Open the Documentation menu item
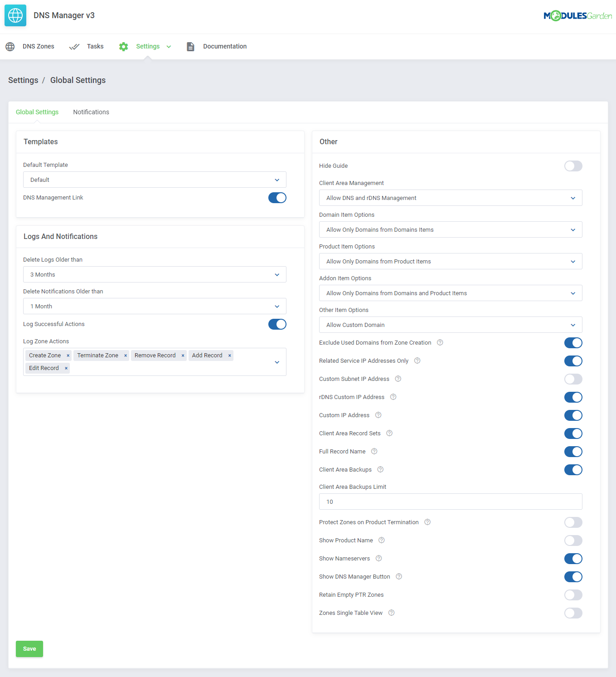This screenshot has width=616, height=677. [216, 47]
